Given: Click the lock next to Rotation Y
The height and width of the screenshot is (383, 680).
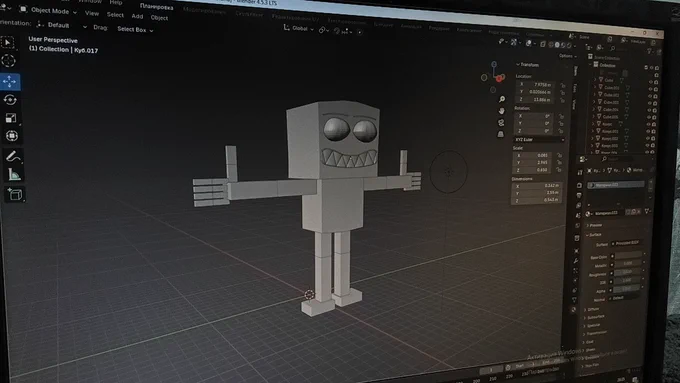Looking at the screenshot, I should click(x=561, y=124).
